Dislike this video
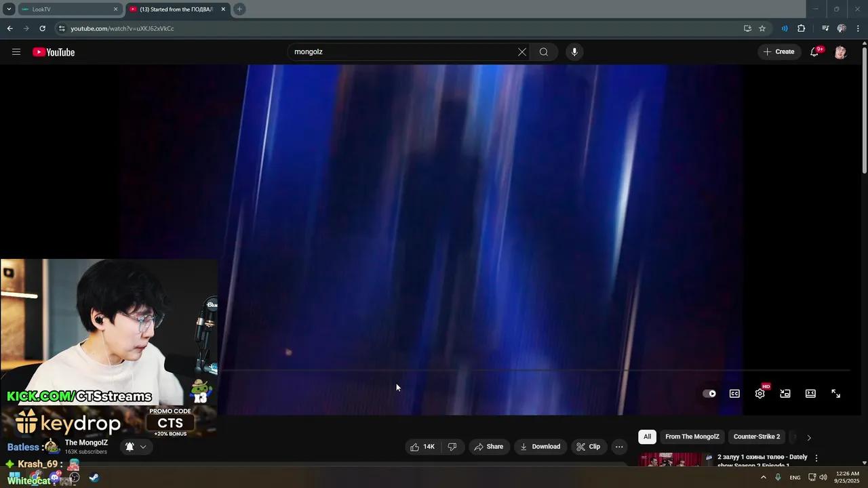 pyautogui.click(x=452, y=447)
